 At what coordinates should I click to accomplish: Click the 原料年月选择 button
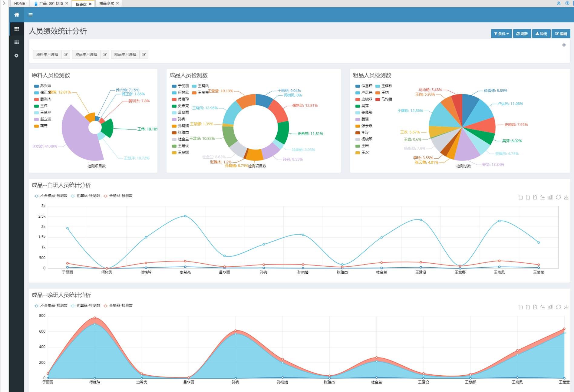click(47, 55)
